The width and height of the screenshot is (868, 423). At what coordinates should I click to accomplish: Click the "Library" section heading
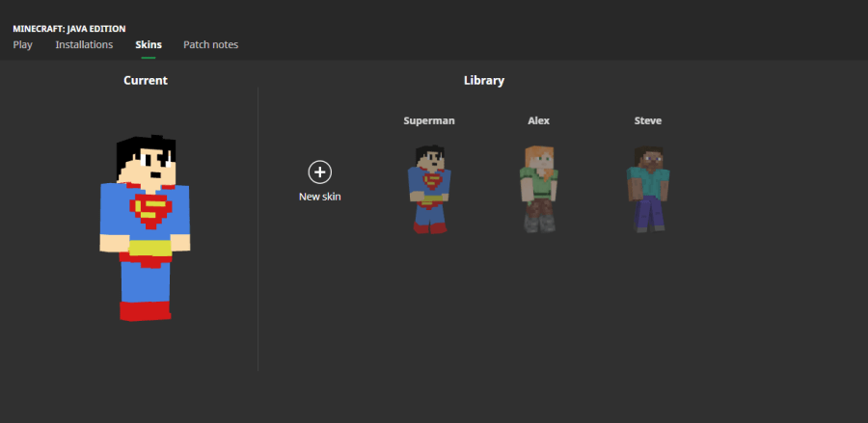click(x=483, y=80)
